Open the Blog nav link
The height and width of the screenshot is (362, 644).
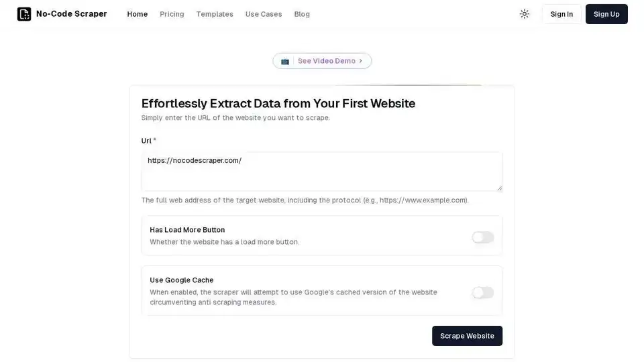click(302, 14)
